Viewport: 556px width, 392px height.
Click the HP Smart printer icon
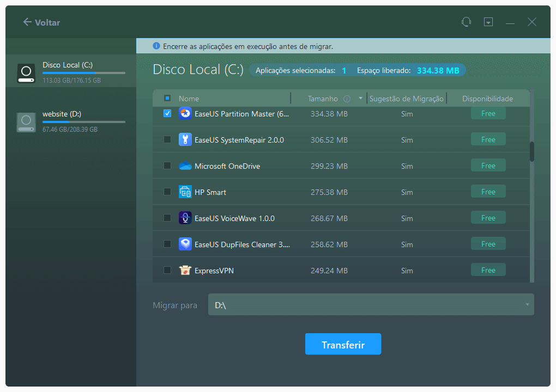point(185,192)
